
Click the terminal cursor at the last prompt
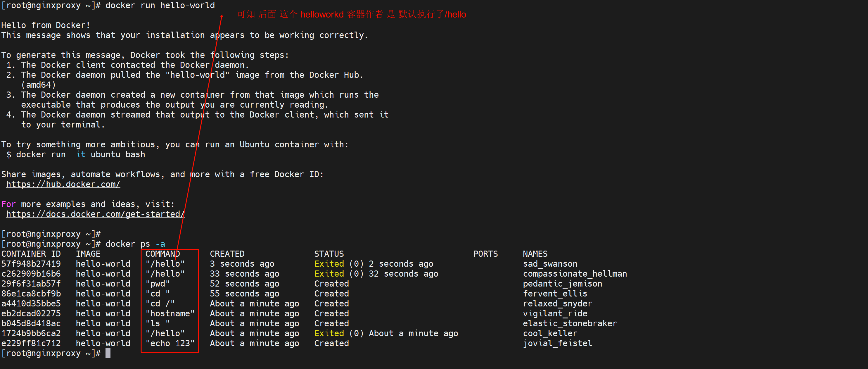108,353
